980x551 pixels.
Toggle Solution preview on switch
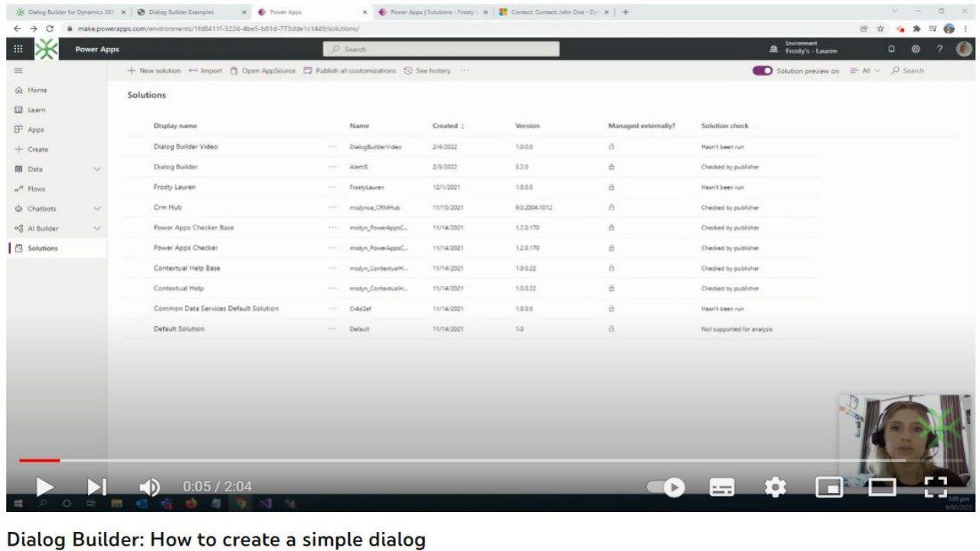tap(763, 70)
